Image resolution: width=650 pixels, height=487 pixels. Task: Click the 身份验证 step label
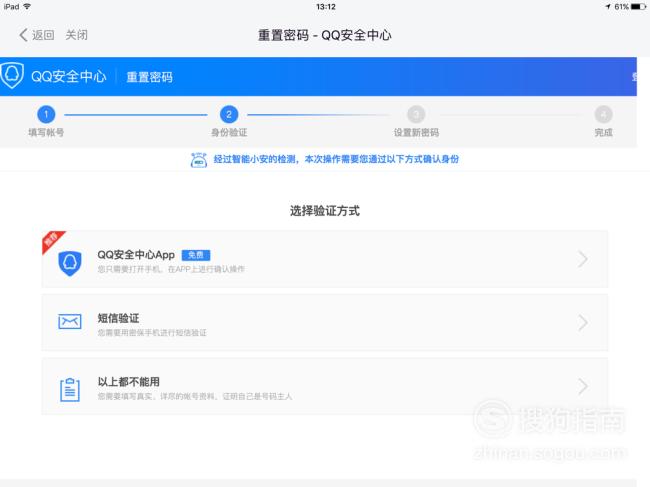coord(229,133)
